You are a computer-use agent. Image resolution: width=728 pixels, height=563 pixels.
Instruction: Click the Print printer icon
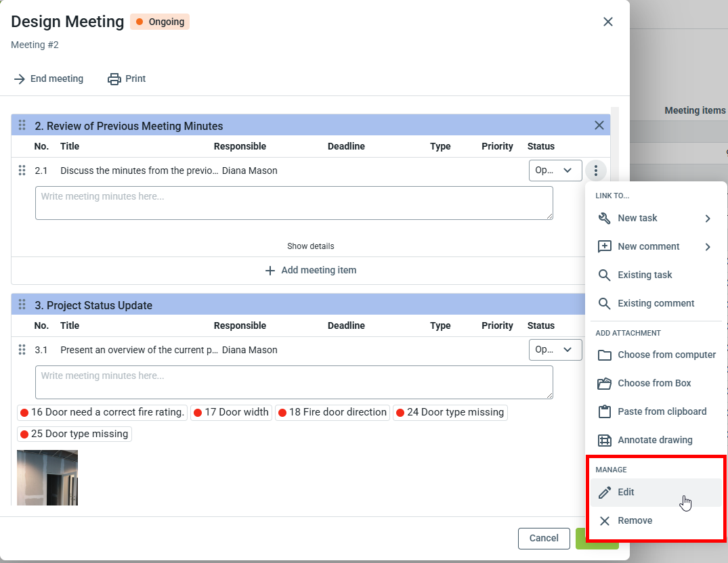(114, 79)
